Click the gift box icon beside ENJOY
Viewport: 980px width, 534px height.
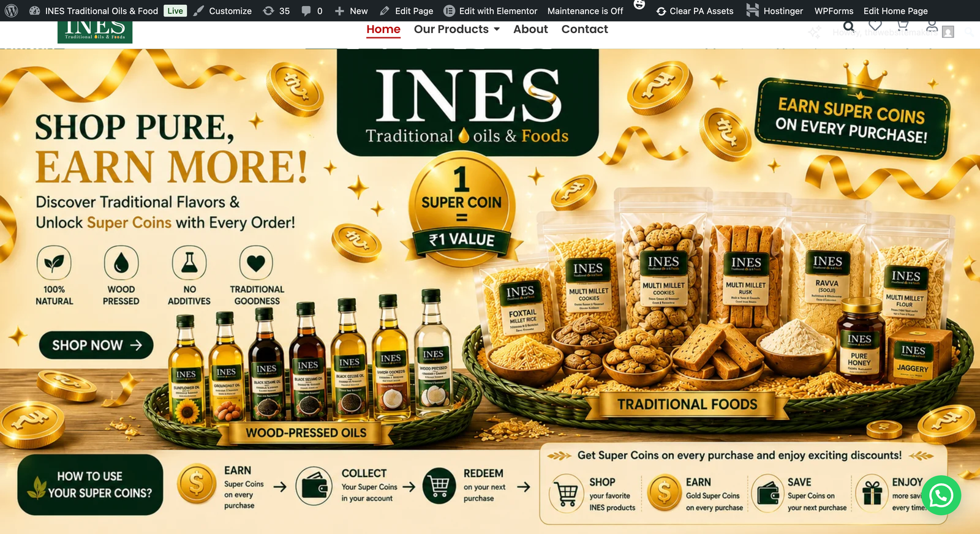(x=872, y=493)
